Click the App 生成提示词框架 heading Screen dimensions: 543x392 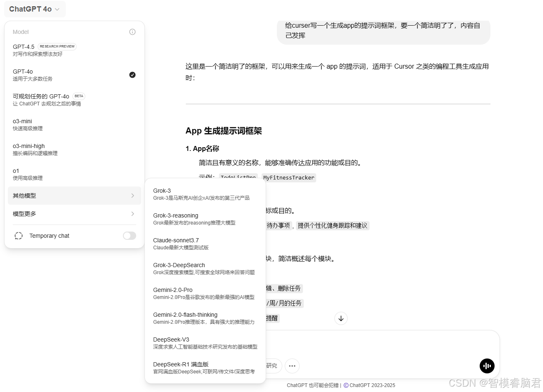click(x=223, y=131)
